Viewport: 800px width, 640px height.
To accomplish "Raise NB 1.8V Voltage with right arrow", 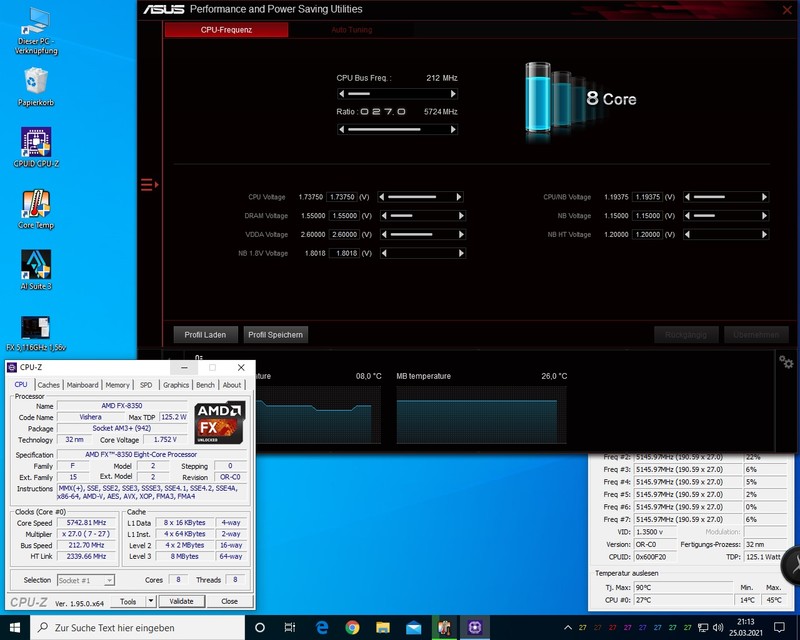I will tap(461, 253).
